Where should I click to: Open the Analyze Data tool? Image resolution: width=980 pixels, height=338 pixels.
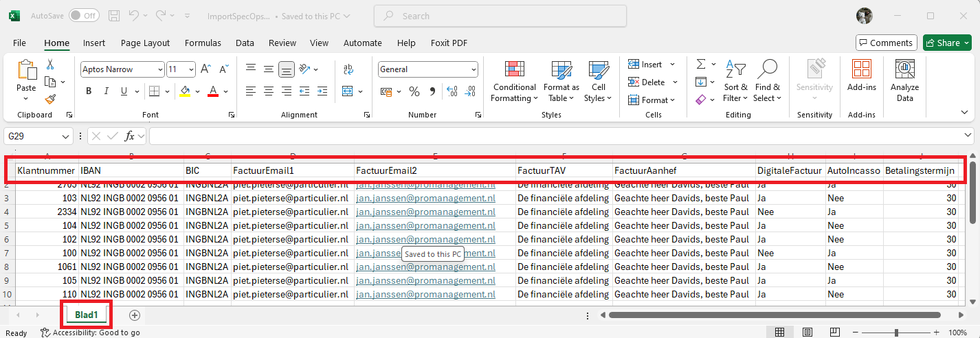pos(904,81)
